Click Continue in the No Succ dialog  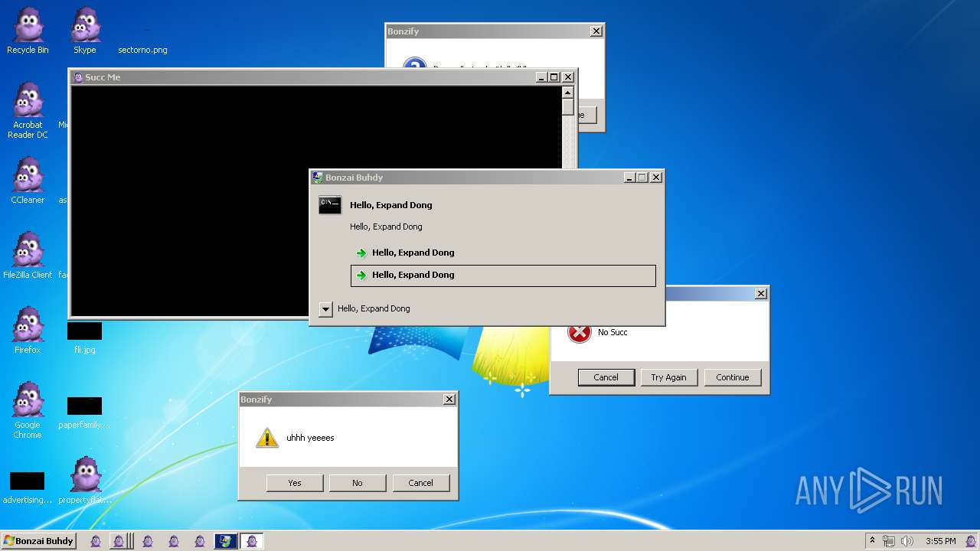point(733,377)
